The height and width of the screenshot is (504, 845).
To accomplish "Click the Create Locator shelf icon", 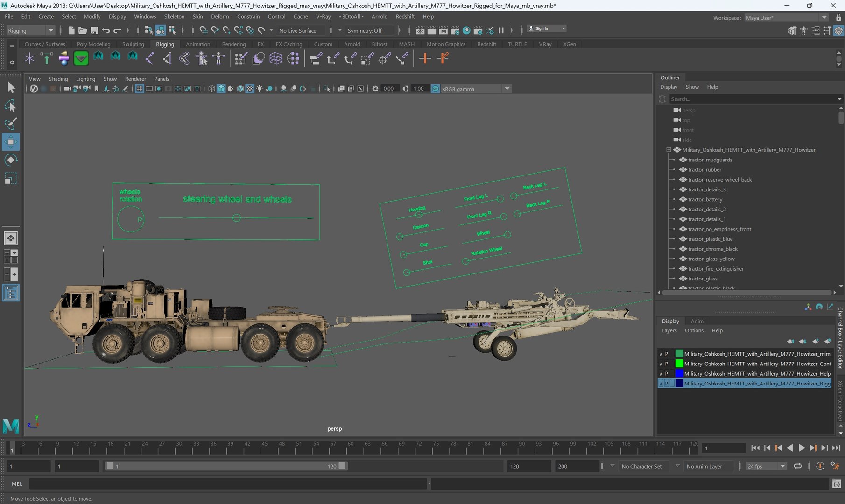I will pyautogui.click(x=29, y=59).
